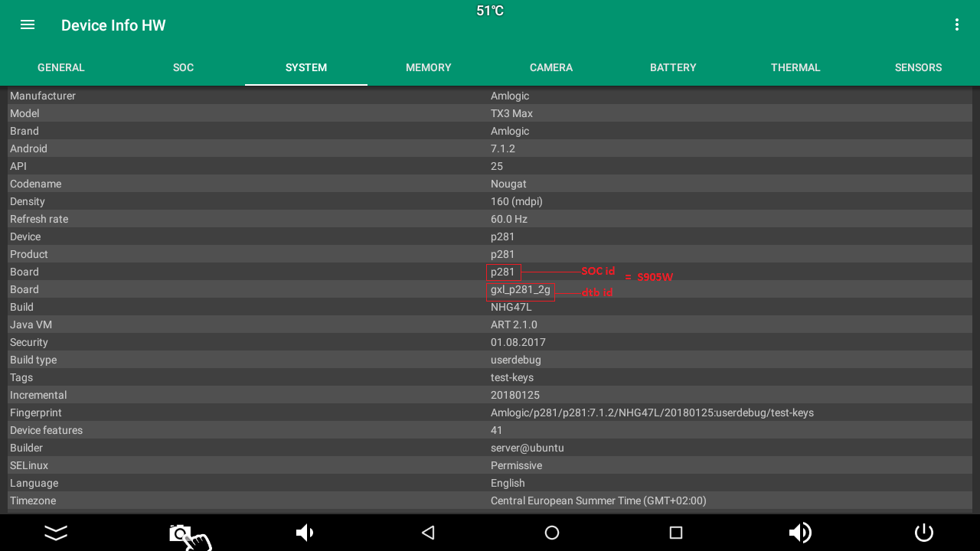Viewport: 980px width, 551px height.
Task: Go back with the triangle Back button
Action: 428,533
